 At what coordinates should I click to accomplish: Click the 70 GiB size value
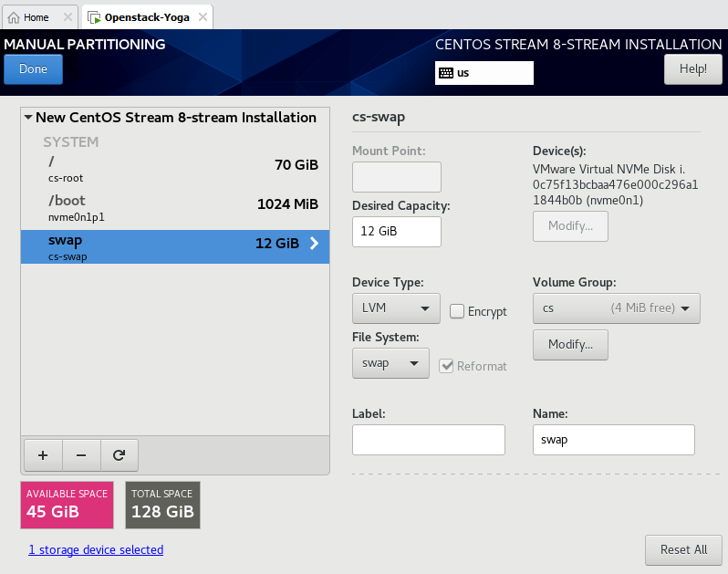click(x=296, y=165)
